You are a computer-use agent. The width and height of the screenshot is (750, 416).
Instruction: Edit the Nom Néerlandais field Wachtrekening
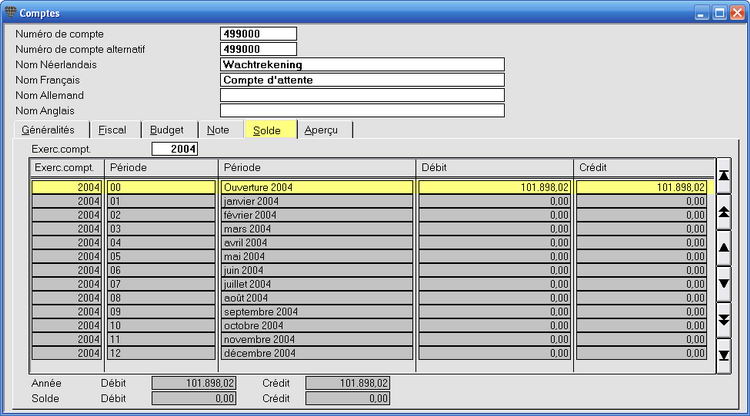362,65
